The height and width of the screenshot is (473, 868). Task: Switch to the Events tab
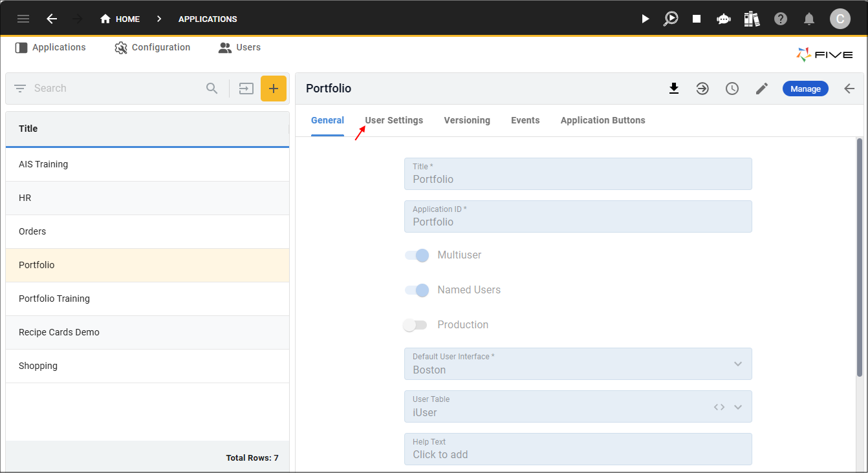point(525,120)
